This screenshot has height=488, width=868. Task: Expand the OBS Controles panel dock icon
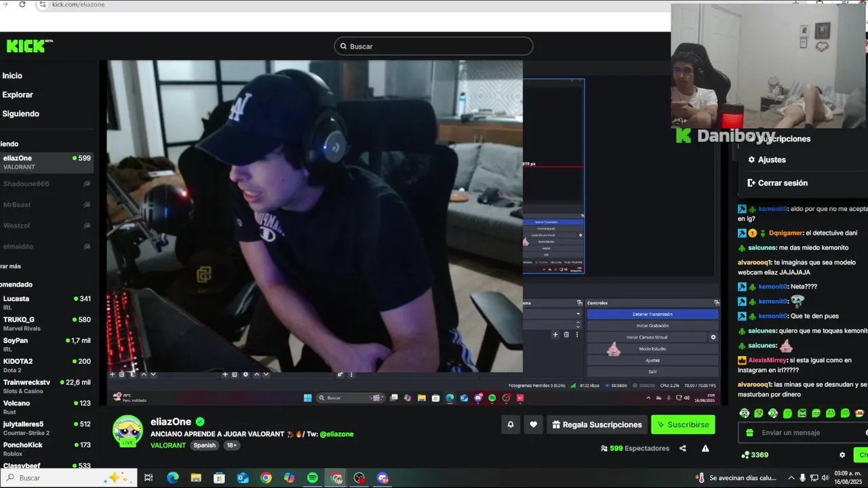[717, 303]
